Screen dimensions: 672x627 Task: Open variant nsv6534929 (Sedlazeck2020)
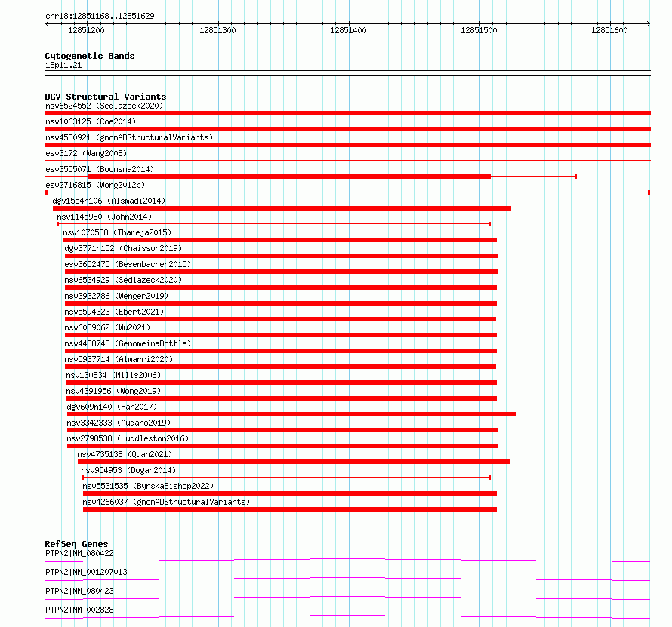point(123,280)
